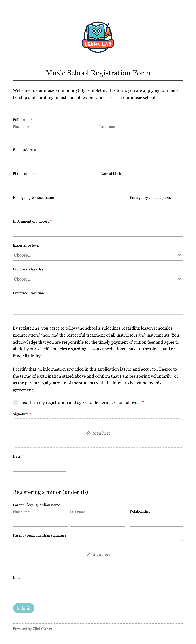The image size is (196, 644).
Task: Submit the registration form
Action: [x=24, y=608]
